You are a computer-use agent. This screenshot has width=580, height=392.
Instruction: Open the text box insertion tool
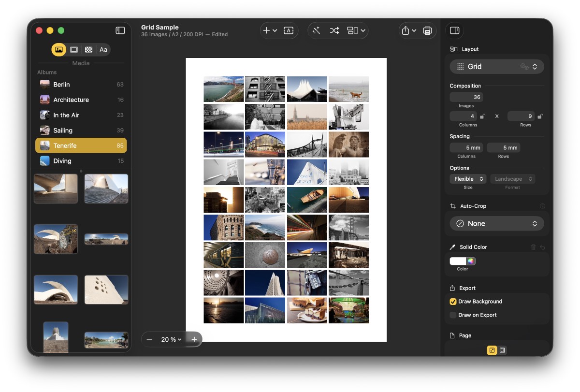(x=289, y=30)
